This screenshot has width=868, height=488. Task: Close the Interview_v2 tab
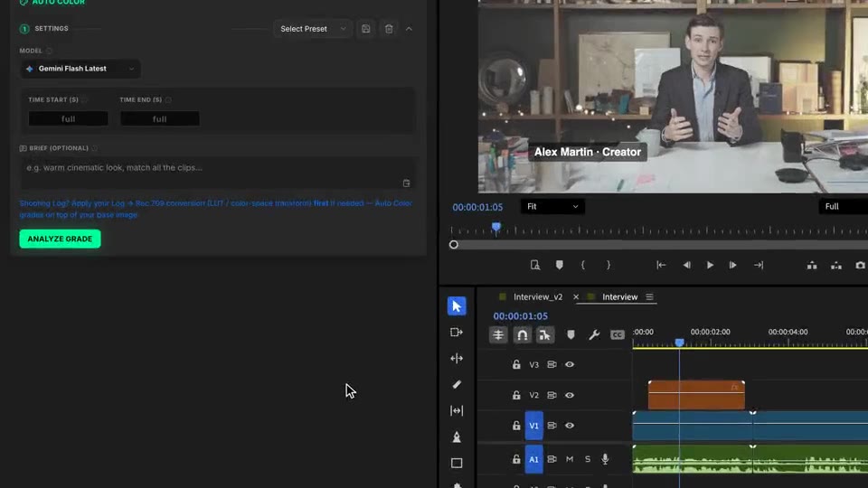576,297
